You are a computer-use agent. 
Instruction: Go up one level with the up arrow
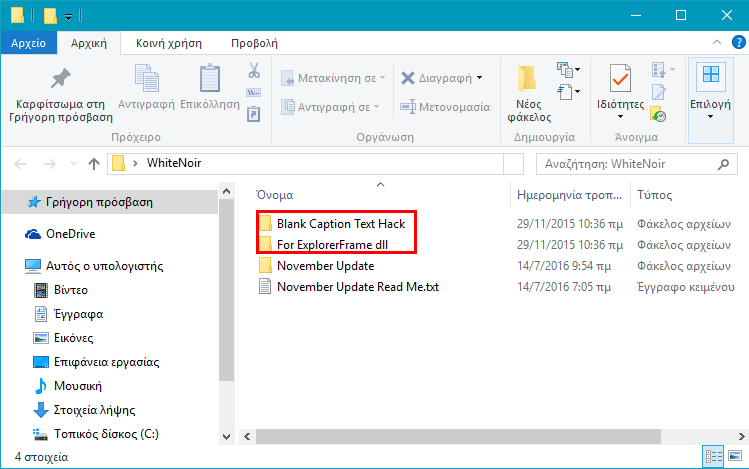94,164
